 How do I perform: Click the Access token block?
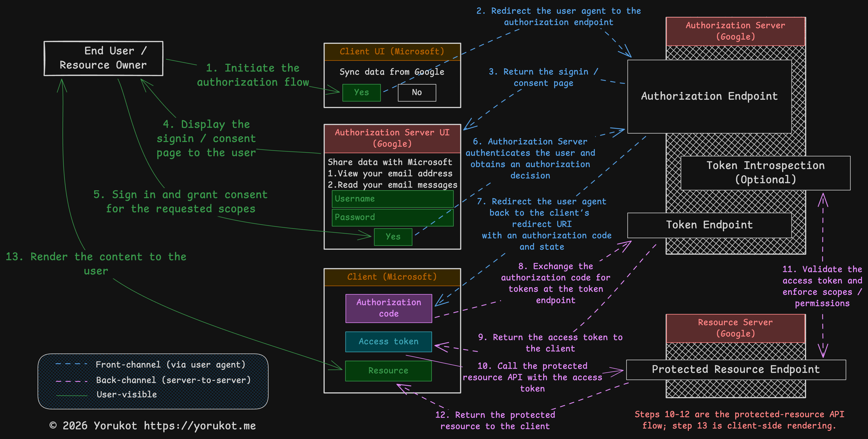pos(388,341)
